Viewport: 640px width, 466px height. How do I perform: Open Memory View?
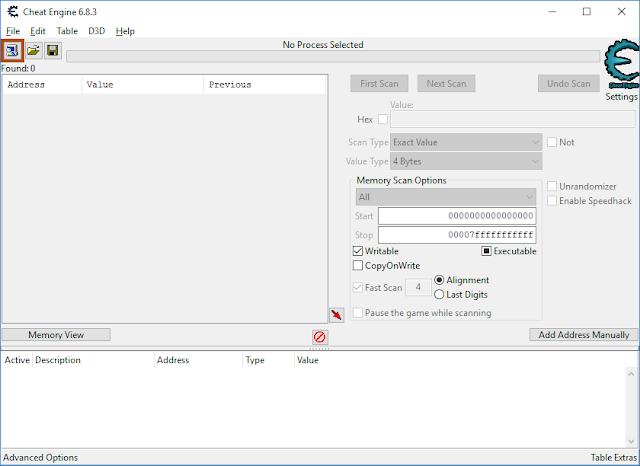coord(56,335)
